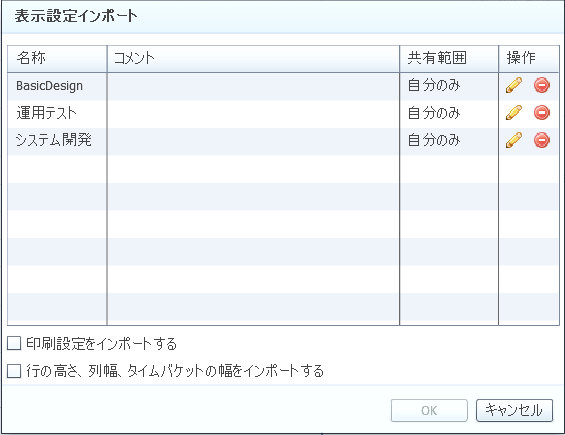The image size is (565, 435).
Task: Select the 運用テスト row
Action: pos(283,114)
